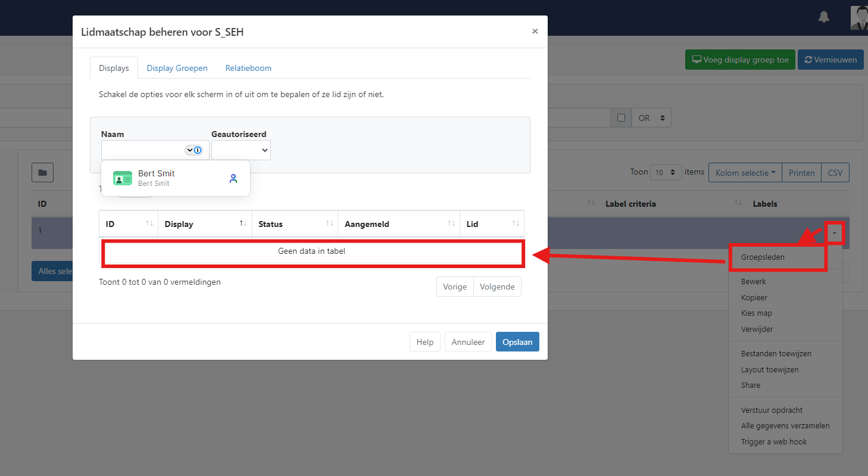
Task: Select Groepsleden in the context menu
Action: 763,257
